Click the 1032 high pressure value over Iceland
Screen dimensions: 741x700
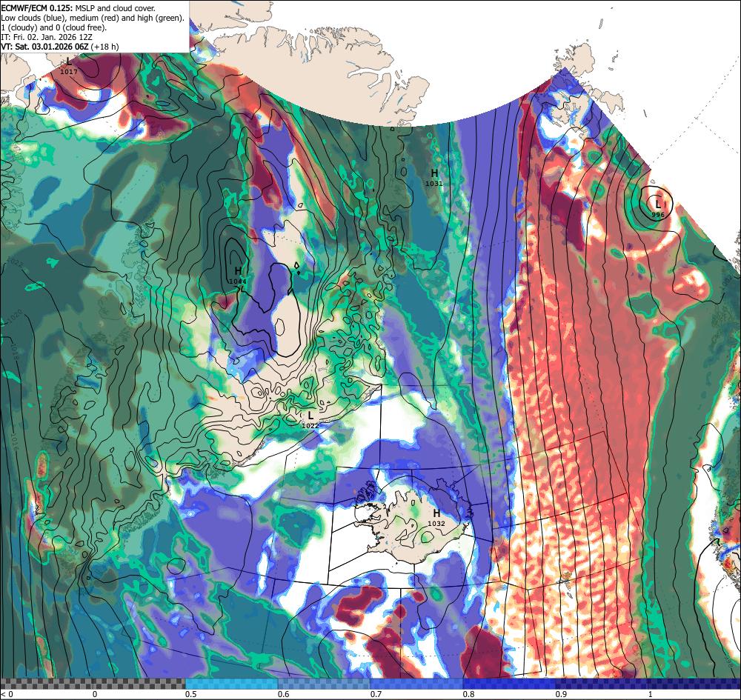tap(436, 524)
